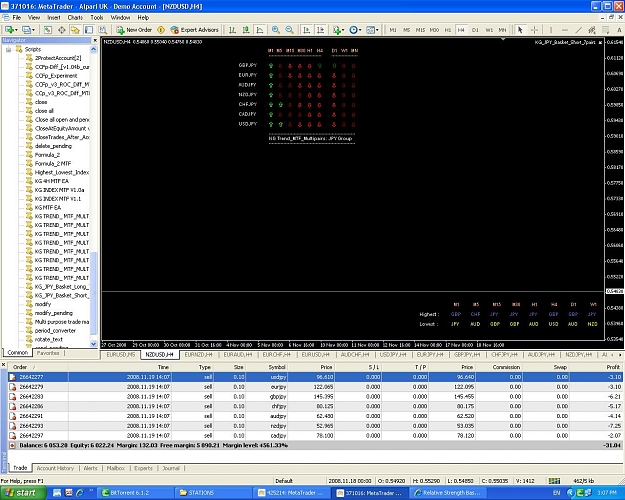Viewport: 625px width, 500px height.
Task: Select the Trendline drawing tool
Action: tap(578, 30)
